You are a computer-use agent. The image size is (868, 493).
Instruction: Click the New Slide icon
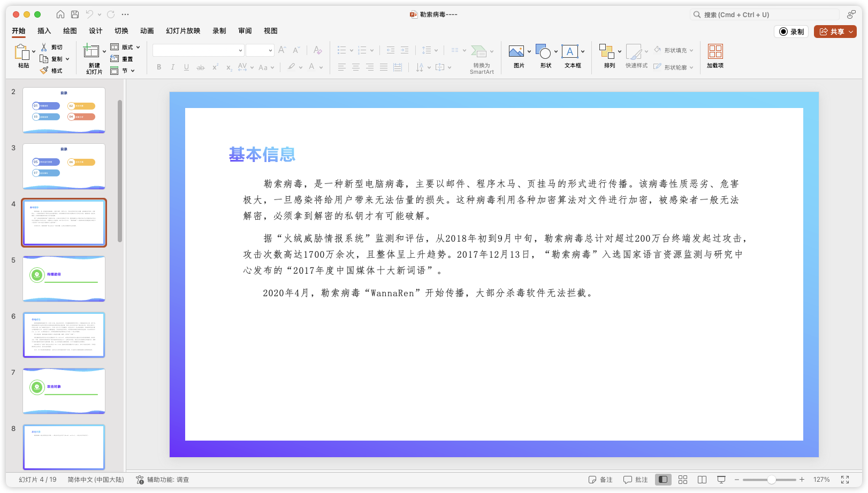[92, 52]
